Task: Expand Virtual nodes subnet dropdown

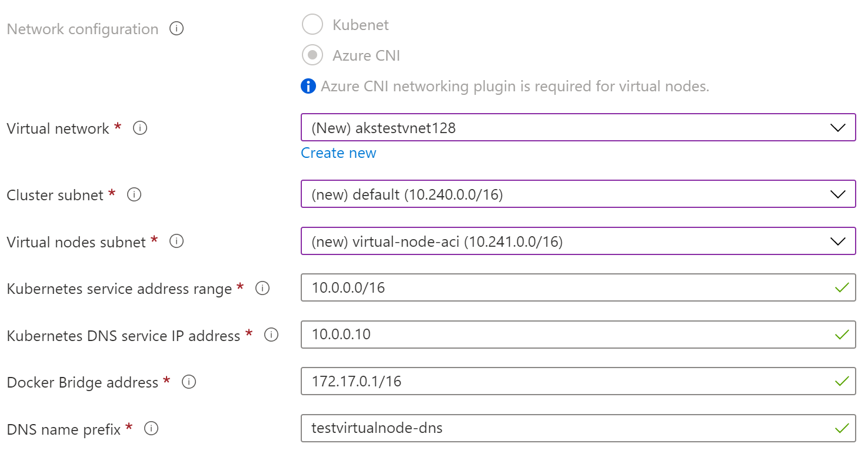Action: (x=578, y=241)
